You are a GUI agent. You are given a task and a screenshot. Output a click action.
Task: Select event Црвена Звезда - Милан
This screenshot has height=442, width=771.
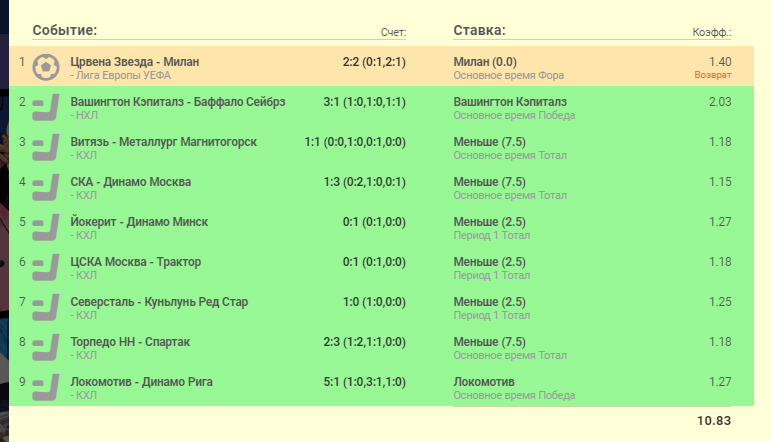[135, 62]
